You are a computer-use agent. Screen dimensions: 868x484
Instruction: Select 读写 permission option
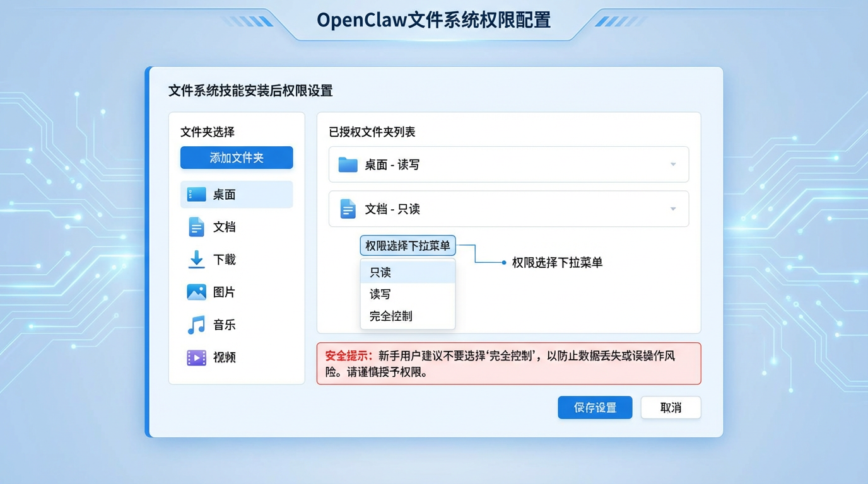click(379, 294)
